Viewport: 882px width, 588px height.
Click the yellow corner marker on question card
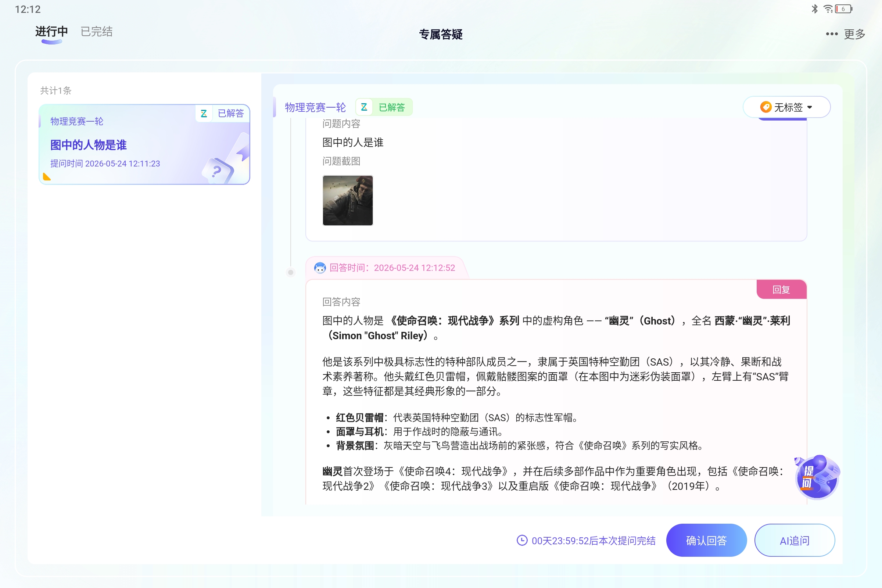click(x=47, y=177)
